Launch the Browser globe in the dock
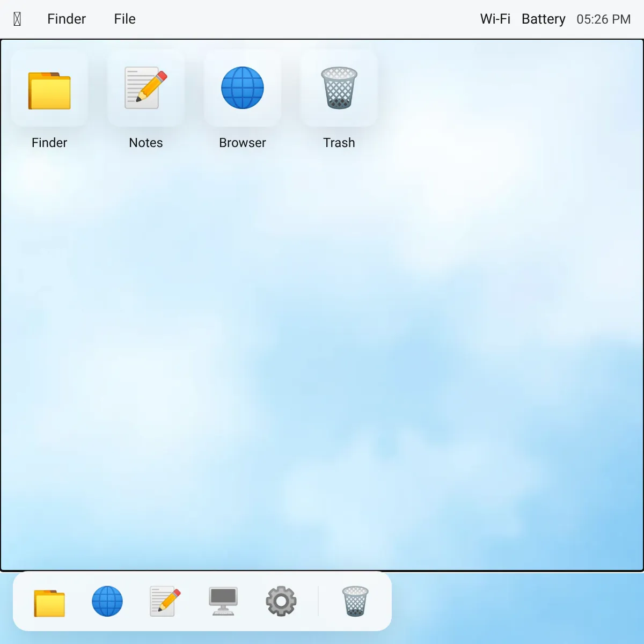Screen dimensions: 644x644 pyautogui.click(x=107, y=602)
